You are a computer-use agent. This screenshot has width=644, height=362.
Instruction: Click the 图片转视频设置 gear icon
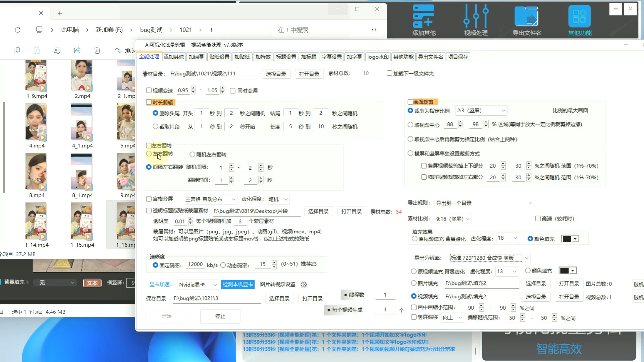point(304,284)
